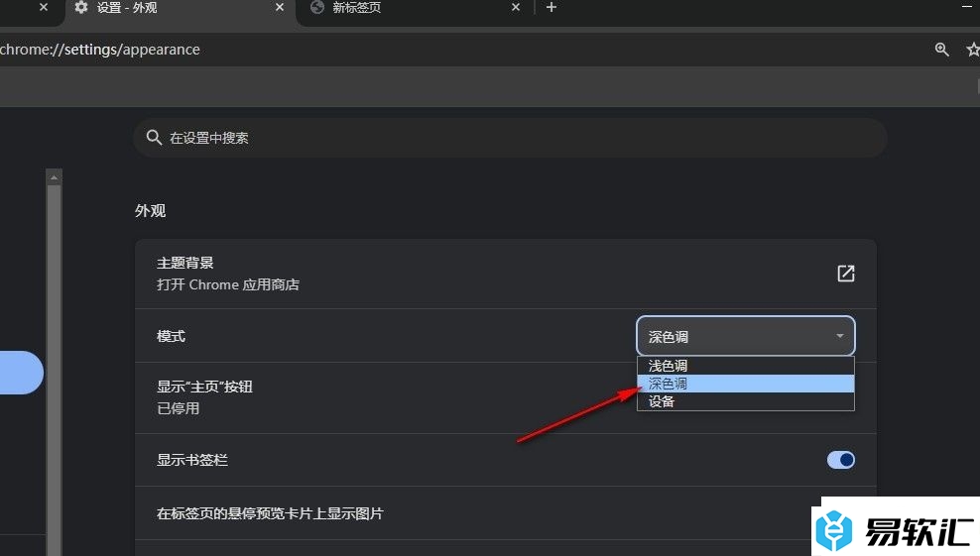Click the address bar URL chrome://settings/appearance
Screen dimensions: 980x556
coord(100,50)
